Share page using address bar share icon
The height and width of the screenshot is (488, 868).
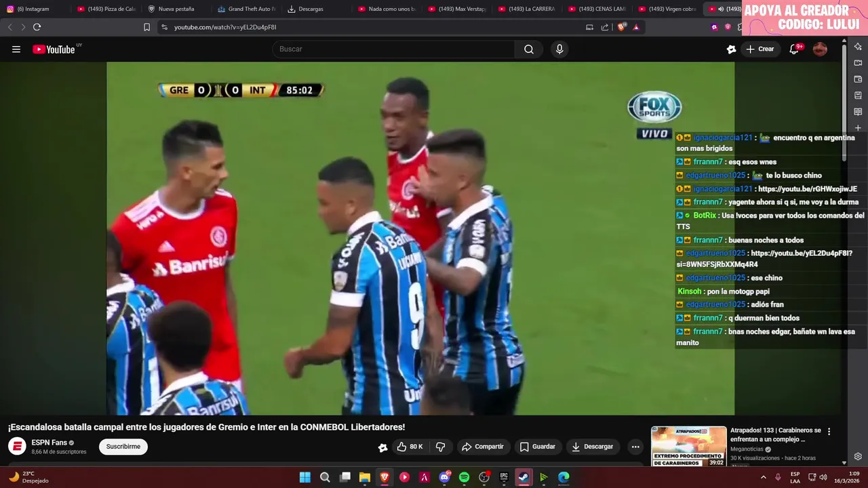[605, 27]
